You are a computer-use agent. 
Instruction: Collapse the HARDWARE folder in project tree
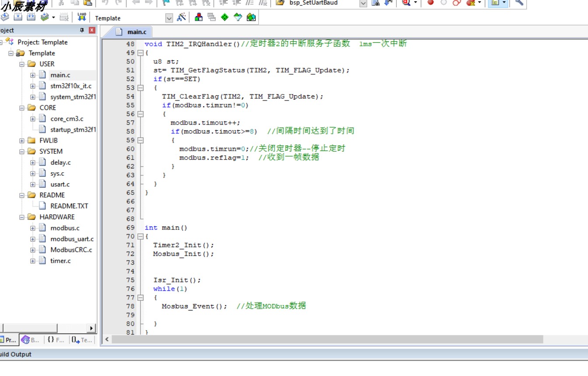point(22,217)
